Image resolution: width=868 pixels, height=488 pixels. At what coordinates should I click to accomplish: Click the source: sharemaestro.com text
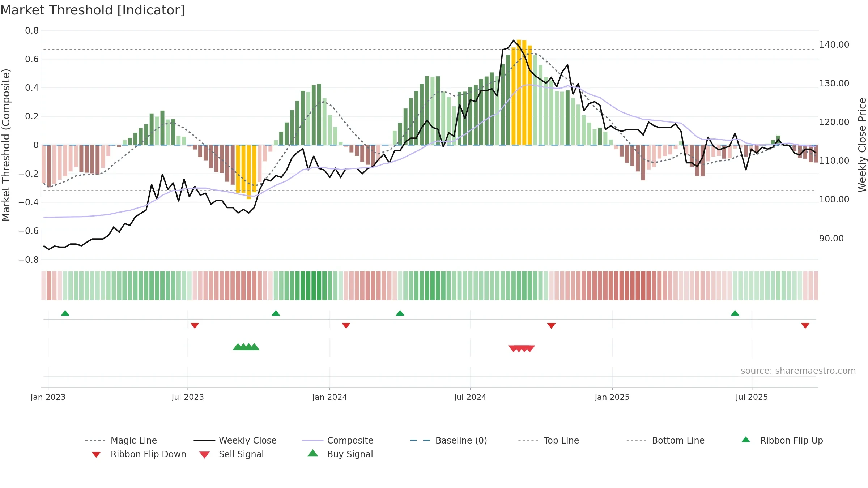click(798, 371)
